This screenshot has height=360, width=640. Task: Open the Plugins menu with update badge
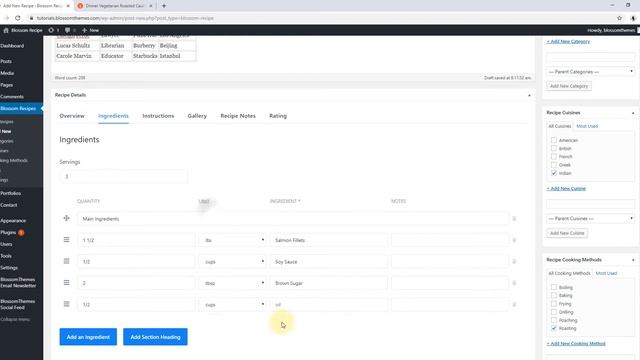coord(12,232)
